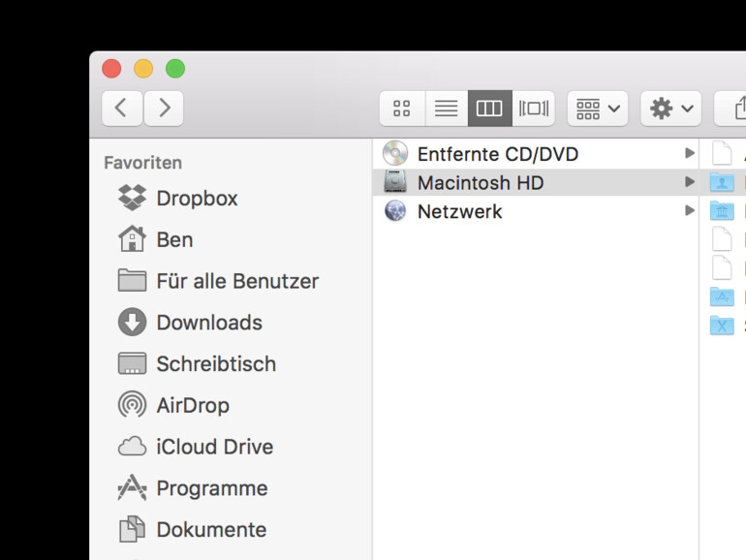Open Downloads from the sidebar
The width and height of the screenshot is (746, 560).
pos(209,323)
